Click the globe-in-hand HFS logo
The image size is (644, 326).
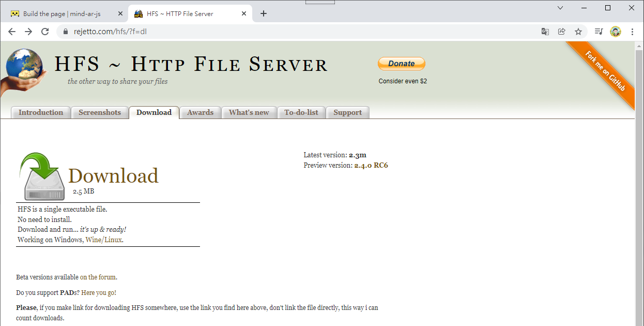point(24,71)
